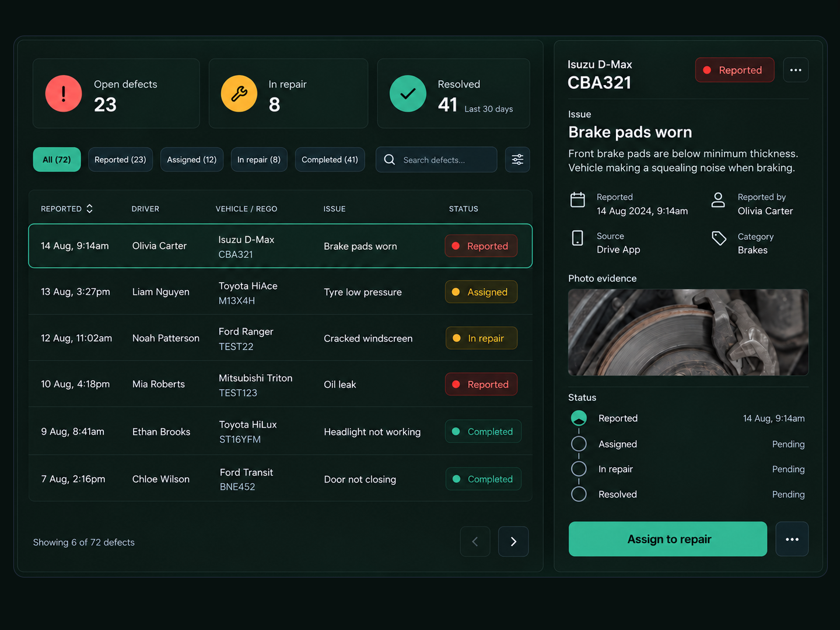
Task: Click the yellow wrench In repair icon
Action: [239, 93]
